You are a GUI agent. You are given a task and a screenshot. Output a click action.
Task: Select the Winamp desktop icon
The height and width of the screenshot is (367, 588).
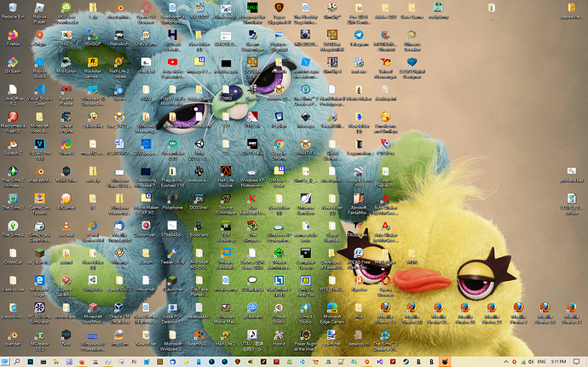119,257
